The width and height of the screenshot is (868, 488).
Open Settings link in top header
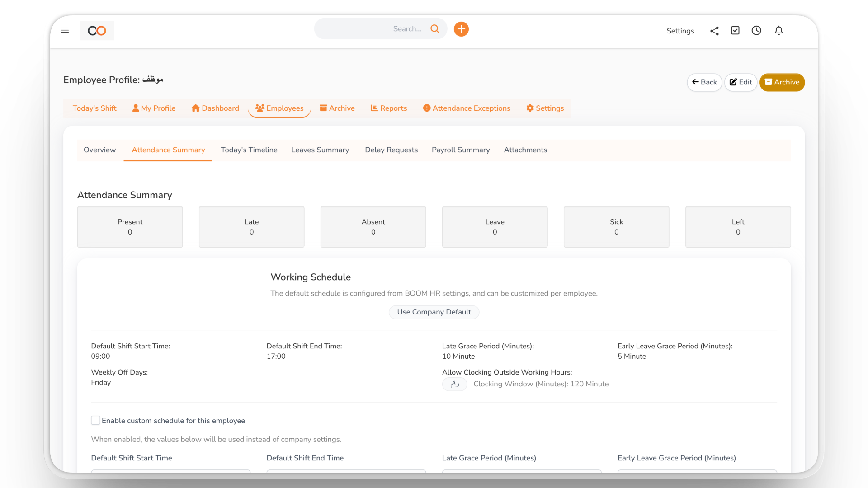pyautogui.click(x=680, y=31)
